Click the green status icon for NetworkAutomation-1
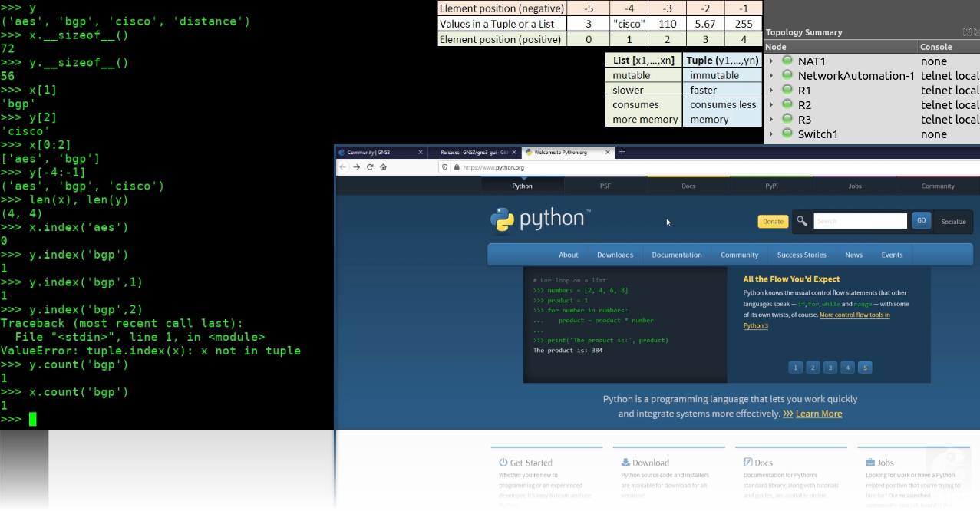The image size is (980, 511). click(x=787, y=75)
